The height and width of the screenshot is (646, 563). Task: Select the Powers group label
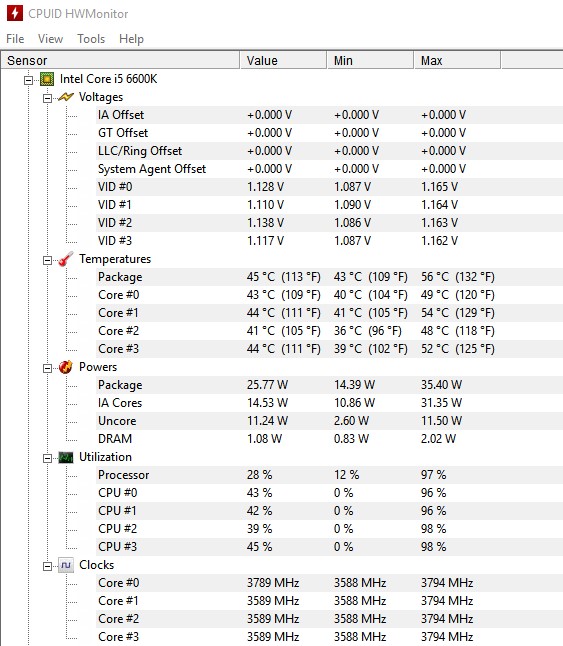click(98, 367)
